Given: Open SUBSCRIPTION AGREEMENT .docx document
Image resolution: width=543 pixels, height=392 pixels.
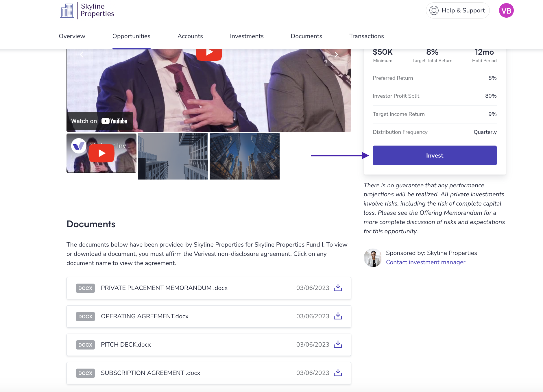Looking at the screenshot, I should coord(150,373).
